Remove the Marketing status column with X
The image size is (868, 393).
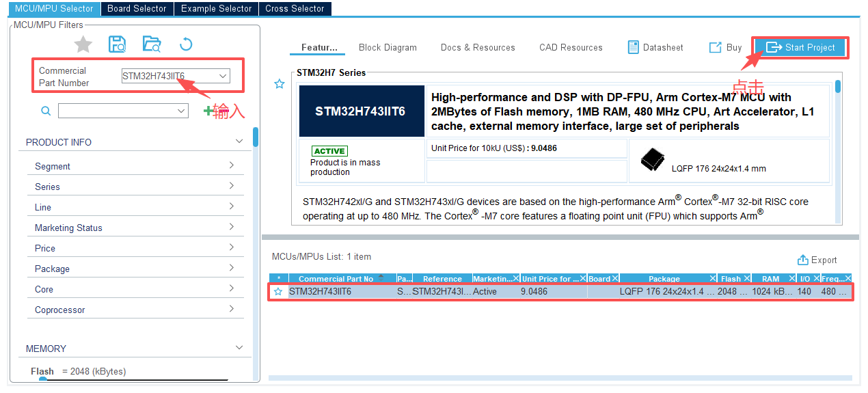click(516, 278)
